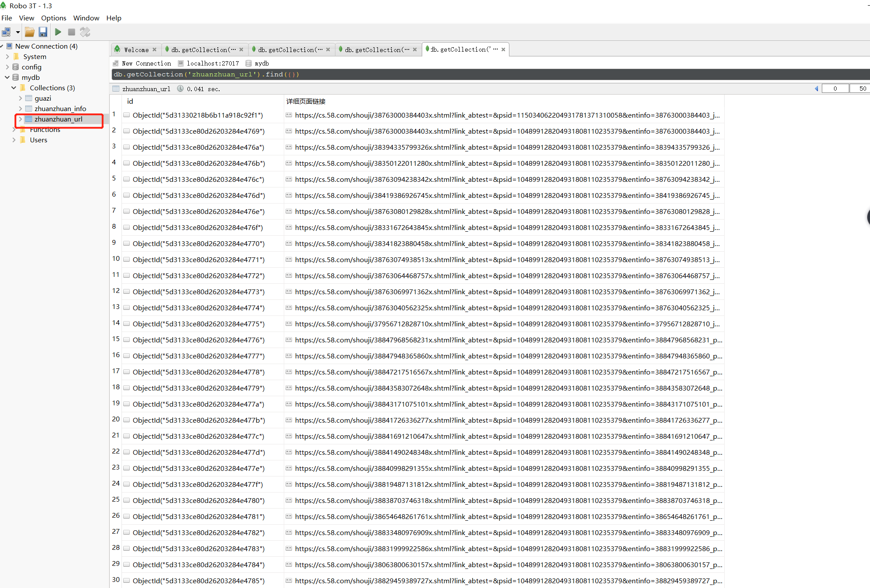870x588 pixels.
Task: Open the Window menu
Action: coord(86,18)
